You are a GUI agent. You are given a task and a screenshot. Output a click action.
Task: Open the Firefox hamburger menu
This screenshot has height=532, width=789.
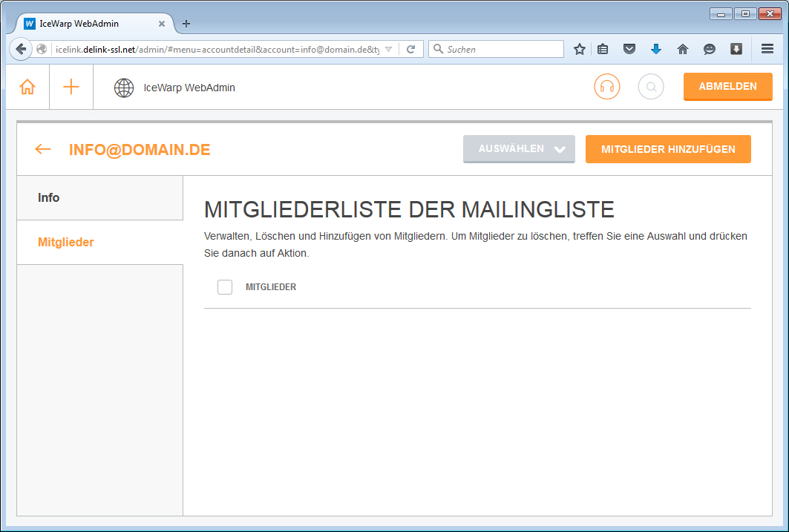coord(767,49)
